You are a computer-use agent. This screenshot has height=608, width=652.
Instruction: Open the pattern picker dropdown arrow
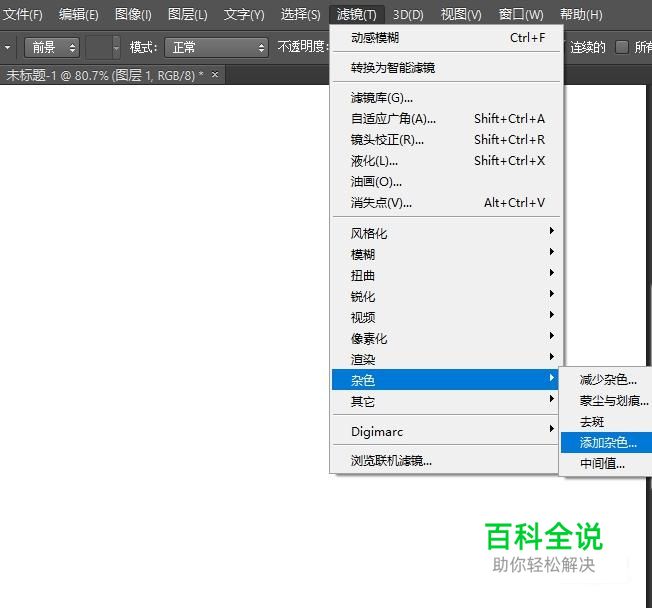(116, 47)
